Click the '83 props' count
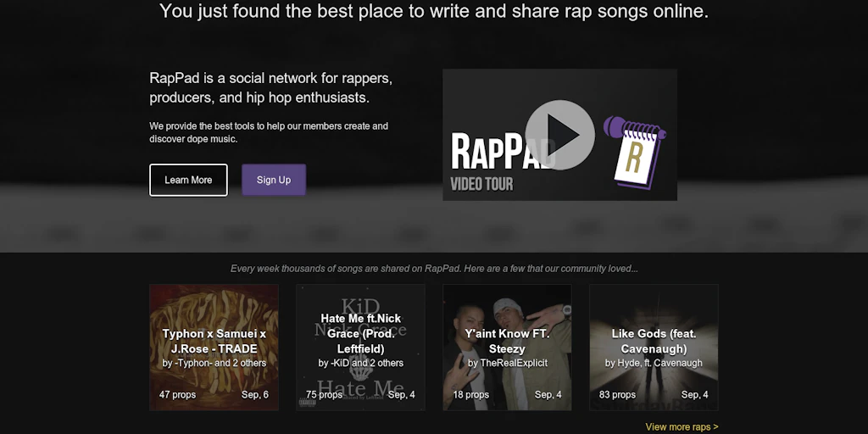The image size is (868, 434). (x=617, y=395)
